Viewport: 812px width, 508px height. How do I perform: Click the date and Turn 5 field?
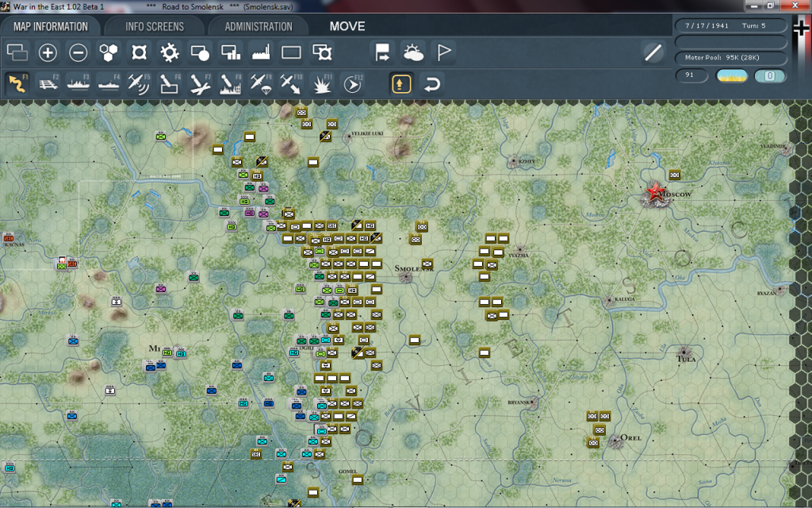(x=730, y=25)
